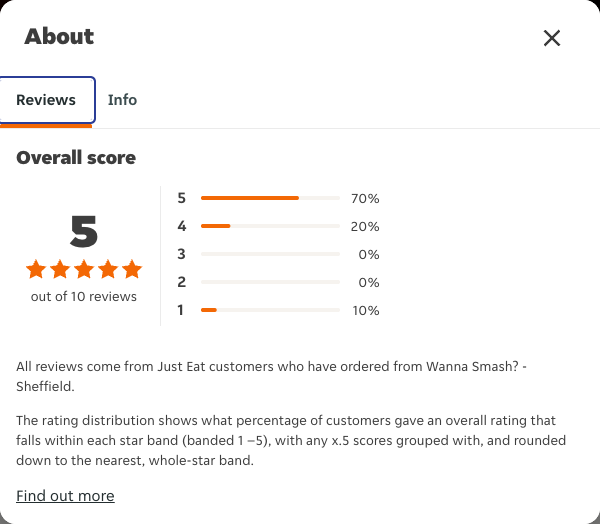Click the 2-star rating bar at 0%

(270, 282)
